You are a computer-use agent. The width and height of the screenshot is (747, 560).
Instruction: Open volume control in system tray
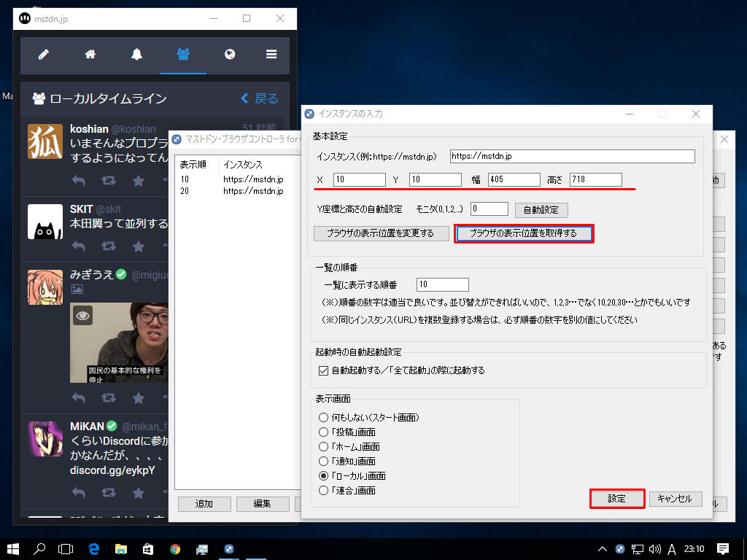coord(655,549)
